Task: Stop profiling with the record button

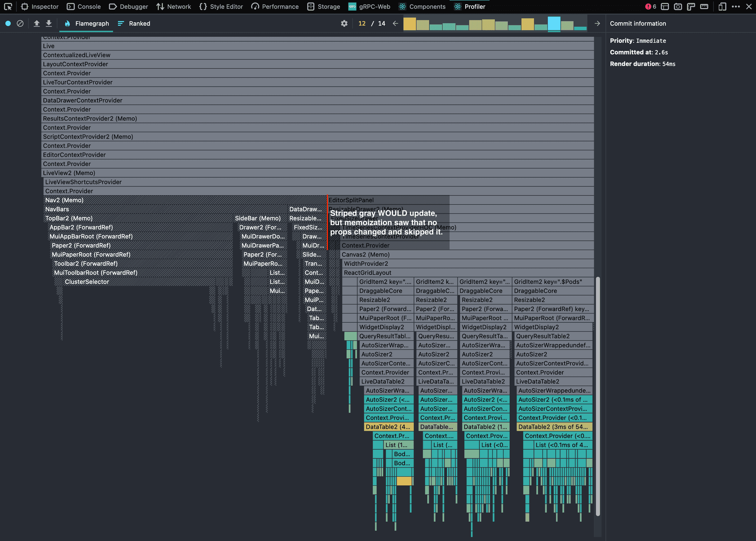Action: (x=8, y=23)
